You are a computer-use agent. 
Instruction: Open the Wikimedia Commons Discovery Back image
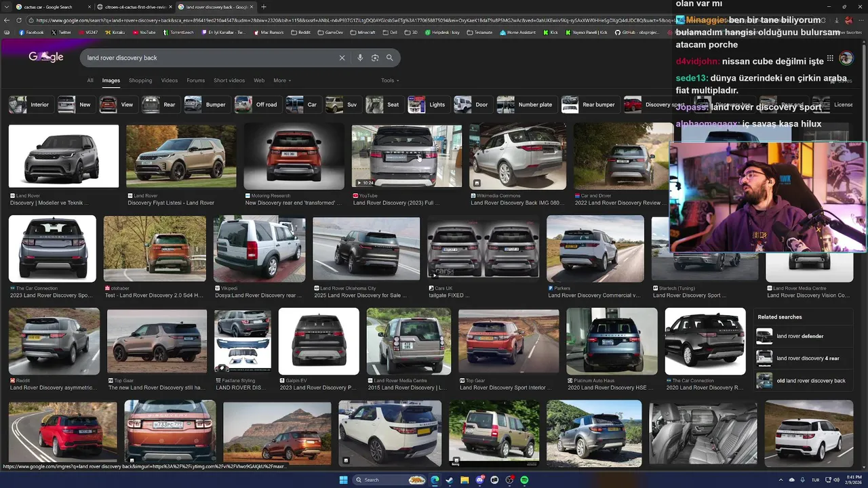(x=517, y=157)
